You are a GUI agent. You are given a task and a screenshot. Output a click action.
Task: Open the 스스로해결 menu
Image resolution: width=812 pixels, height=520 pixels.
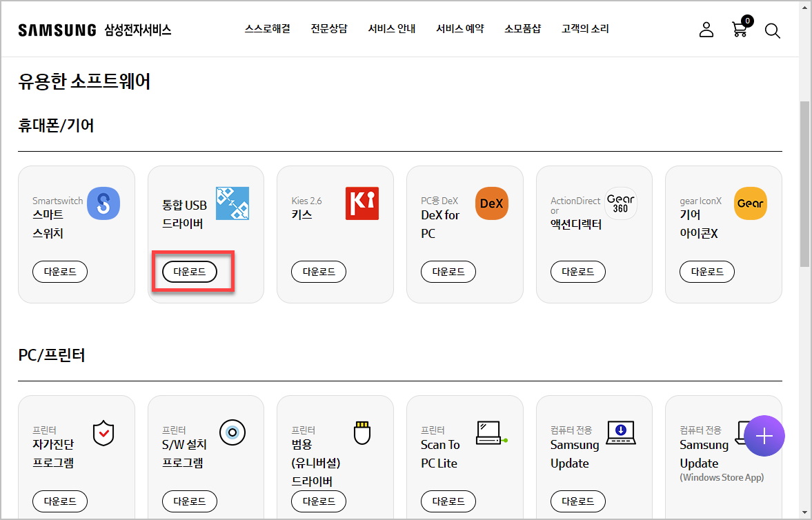(x=267, y=28)
